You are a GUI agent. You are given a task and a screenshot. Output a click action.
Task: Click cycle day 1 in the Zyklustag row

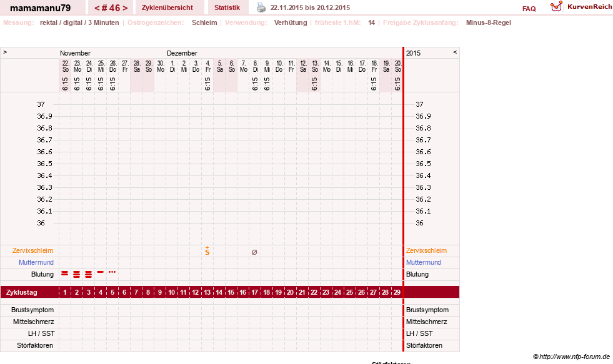[65, 292]
